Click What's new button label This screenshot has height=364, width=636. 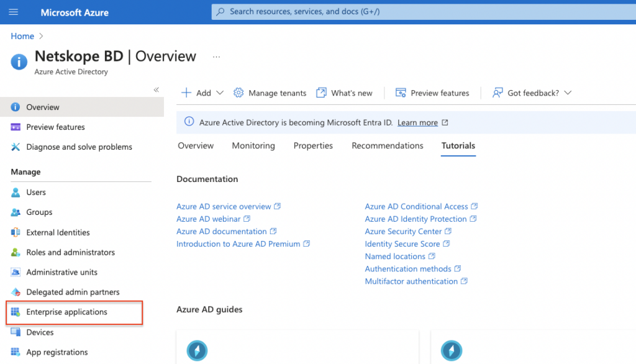click(x=352, y=93)
